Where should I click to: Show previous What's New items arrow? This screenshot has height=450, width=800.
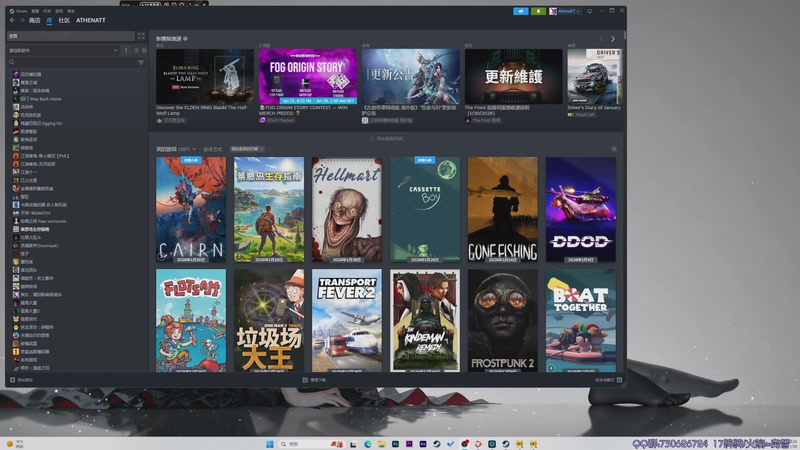click(x=602, y=39)
